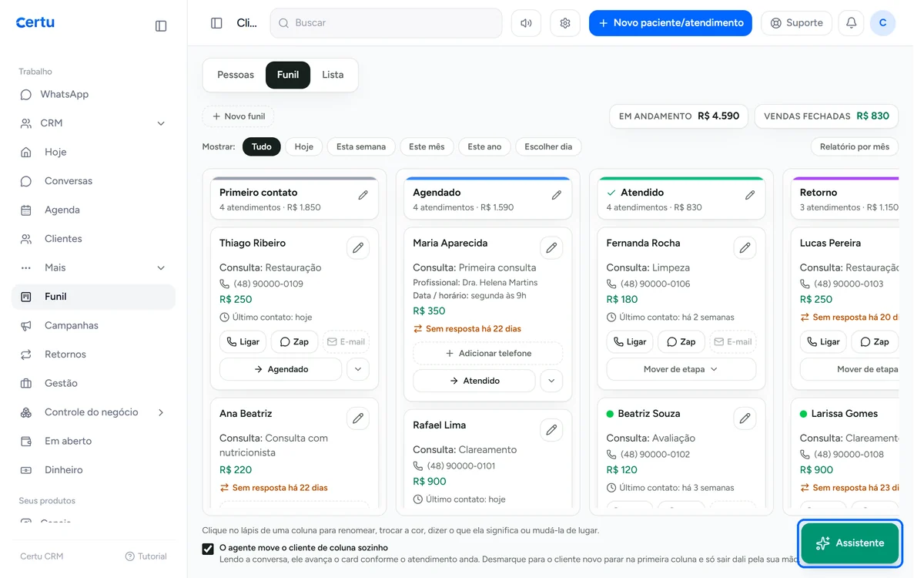Screen dimensions: 924x578
Task: Open Conversas in sidebar
Action: pos(93,181)
